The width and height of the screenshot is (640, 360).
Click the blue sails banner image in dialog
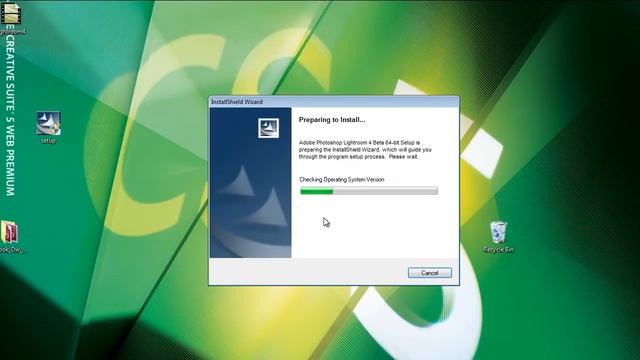click(x=251, y=182)
